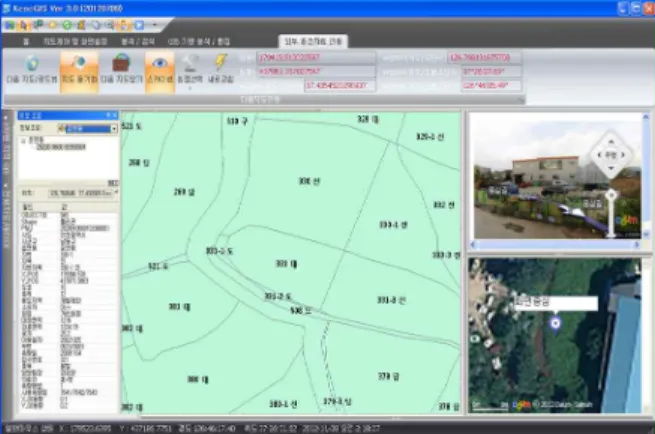The width and height of the screenshot is (655, 434).
Task: Select the Y_POS row in attribute table
Action: click(69, 281)
